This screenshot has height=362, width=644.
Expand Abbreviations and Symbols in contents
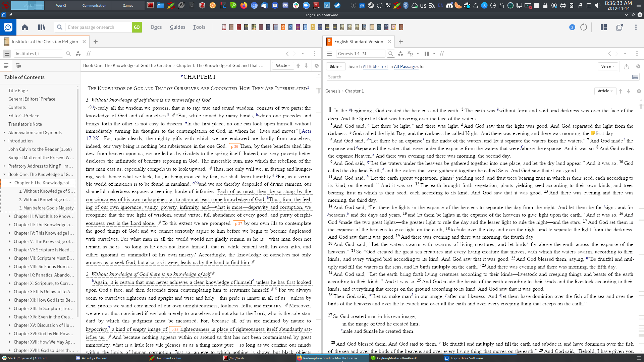coord(4,132)
